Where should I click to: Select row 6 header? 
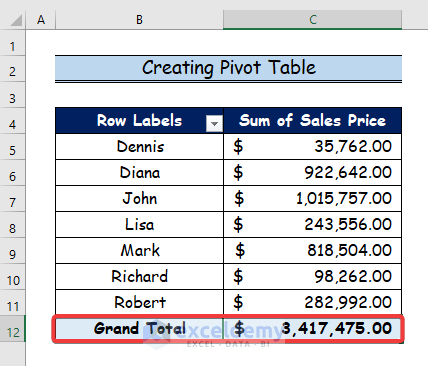click(12, 173)
